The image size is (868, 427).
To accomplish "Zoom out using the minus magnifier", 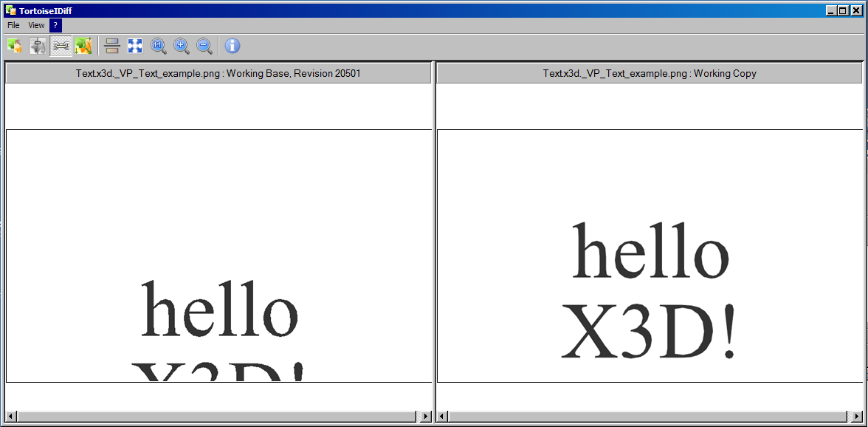I will pos(204,46).
